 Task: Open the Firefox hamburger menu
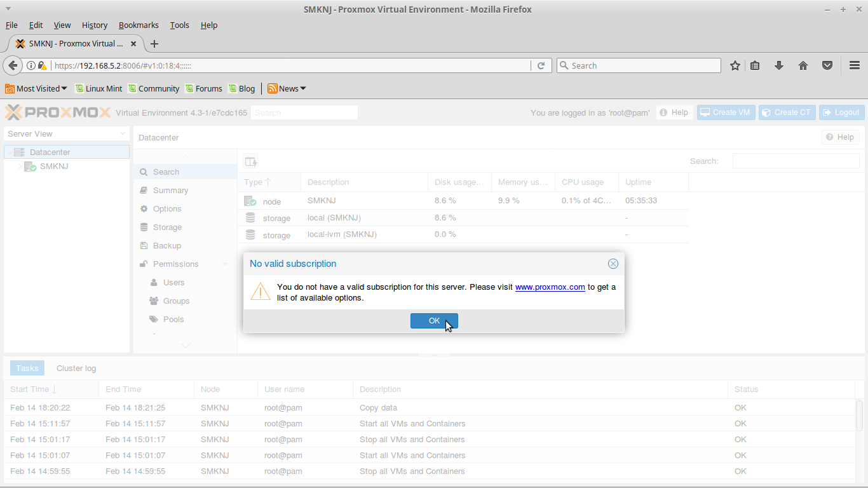pyautogui.click(x=855, y=65)
